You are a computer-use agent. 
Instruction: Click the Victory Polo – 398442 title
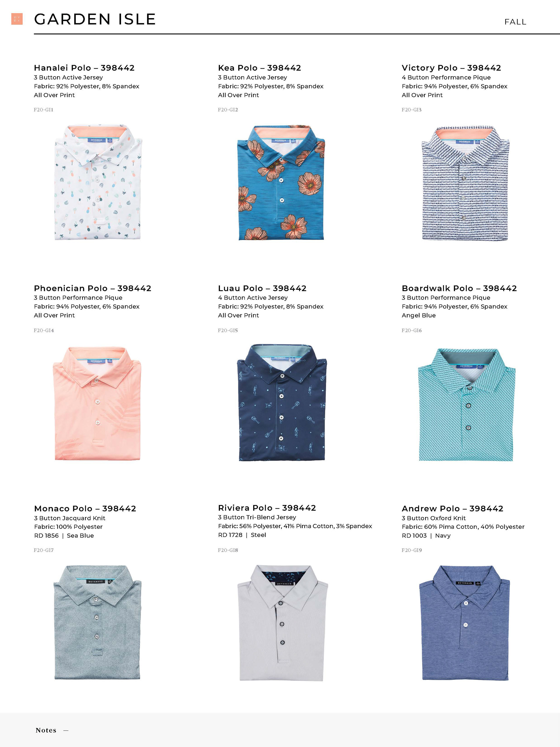pyautogui.click(x=451, y=68)
